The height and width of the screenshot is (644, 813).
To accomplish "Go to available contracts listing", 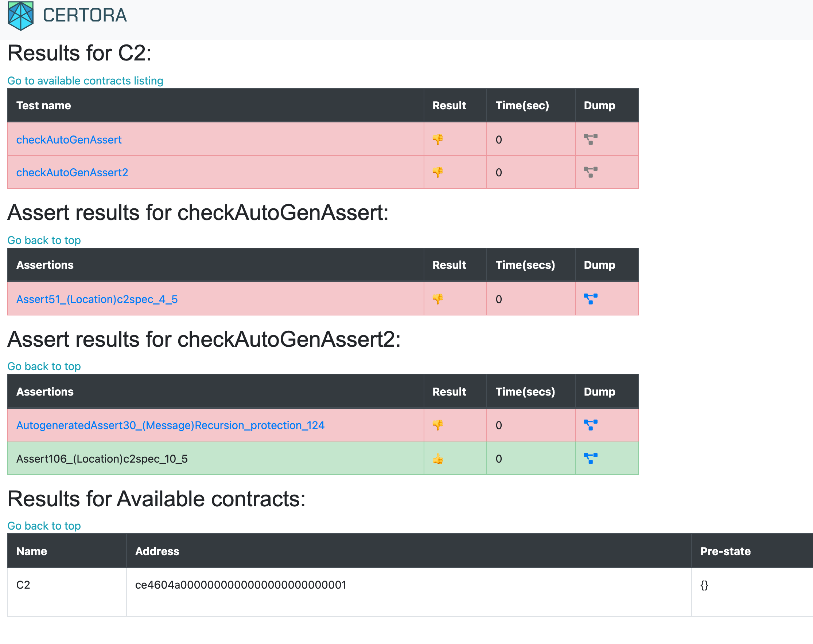I will click(x=85, y=80).
